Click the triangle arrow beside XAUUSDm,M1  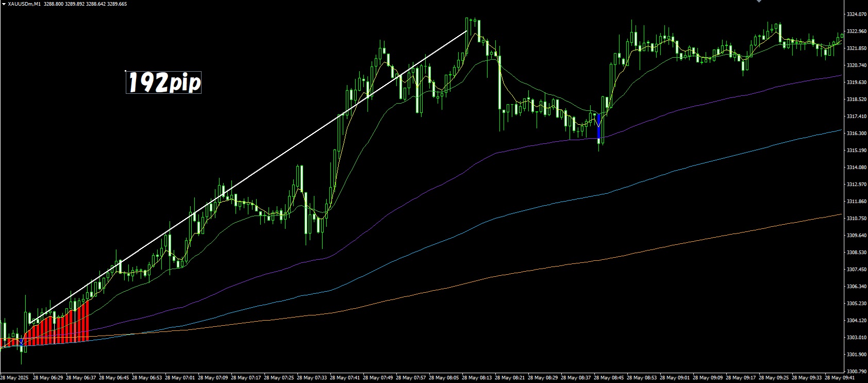pyautogui.click(x=3, y=4)
